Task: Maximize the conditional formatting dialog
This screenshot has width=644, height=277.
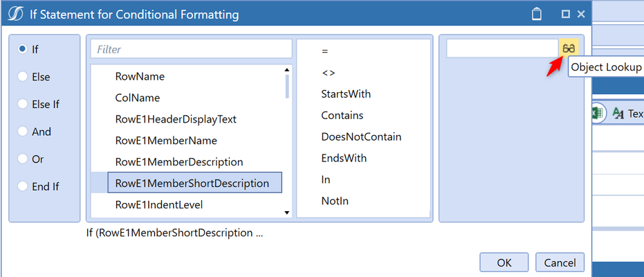Action: pos(566,14)
